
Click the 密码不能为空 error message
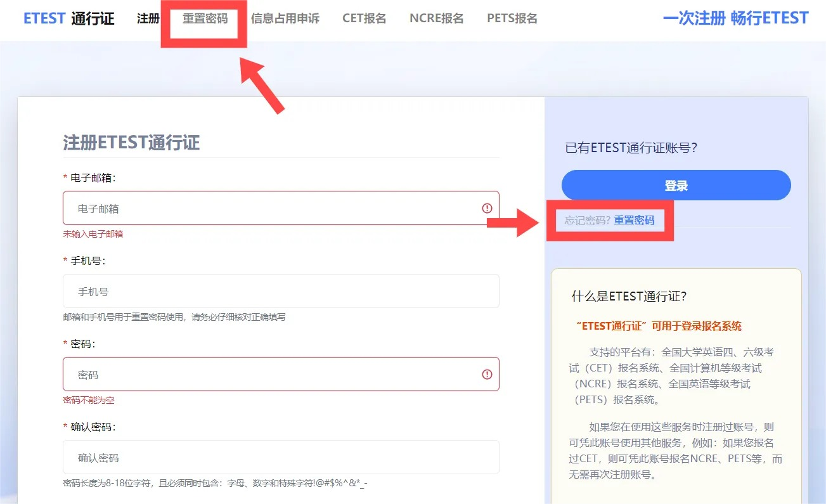[x=89, y=400]
